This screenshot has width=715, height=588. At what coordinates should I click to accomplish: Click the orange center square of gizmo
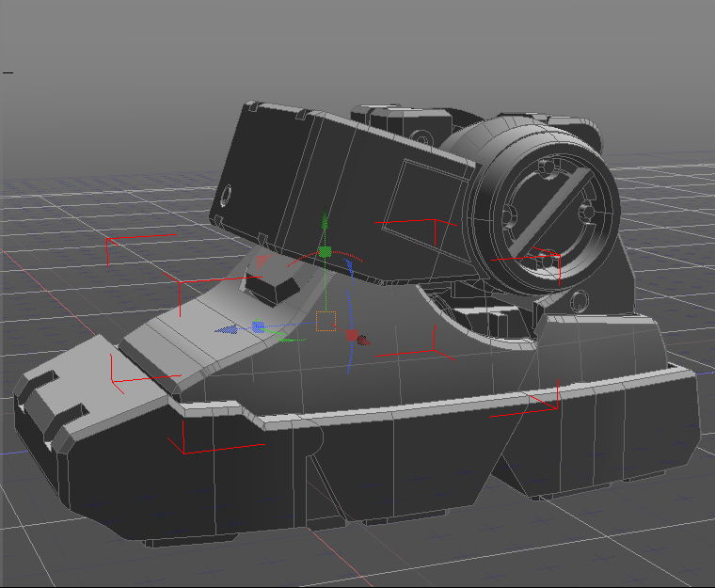point(326,322)
